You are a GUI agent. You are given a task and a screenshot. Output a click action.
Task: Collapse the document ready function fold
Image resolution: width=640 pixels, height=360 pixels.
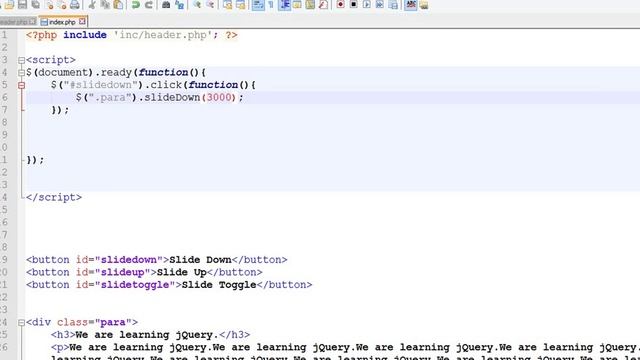(x=21, y=73)
